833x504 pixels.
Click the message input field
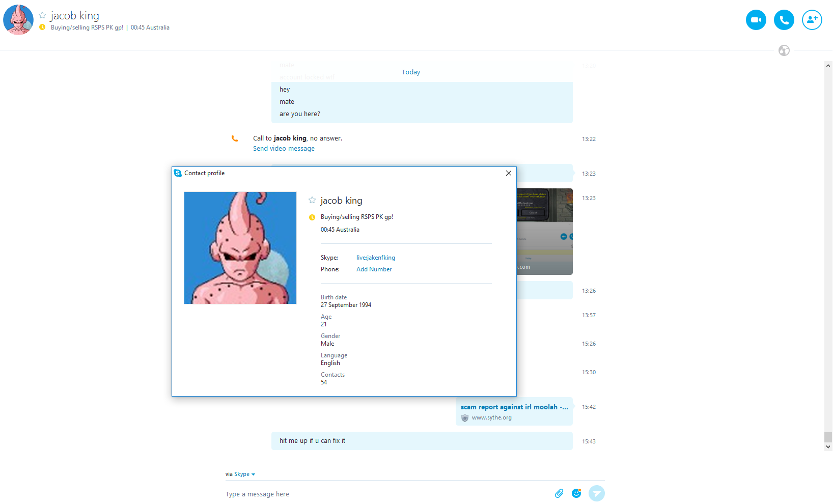[387, 494]
